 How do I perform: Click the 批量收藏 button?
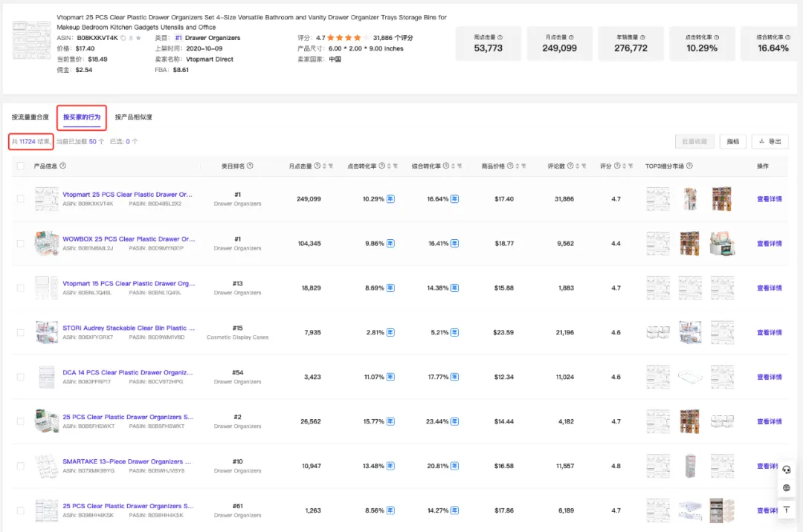coord(694,142)
